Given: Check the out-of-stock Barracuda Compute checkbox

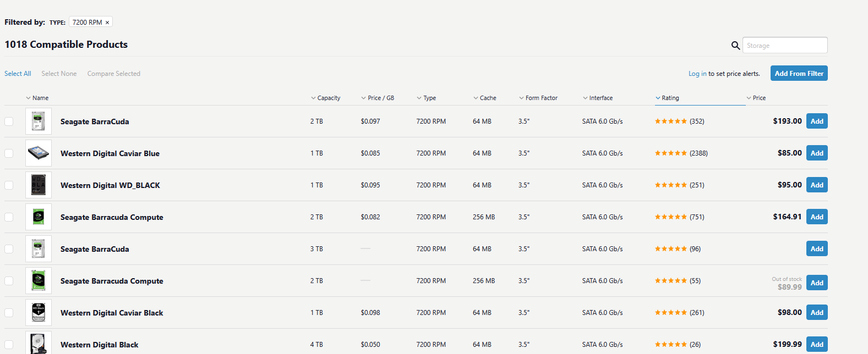Looking at the screenshot, I should point(9,281).
